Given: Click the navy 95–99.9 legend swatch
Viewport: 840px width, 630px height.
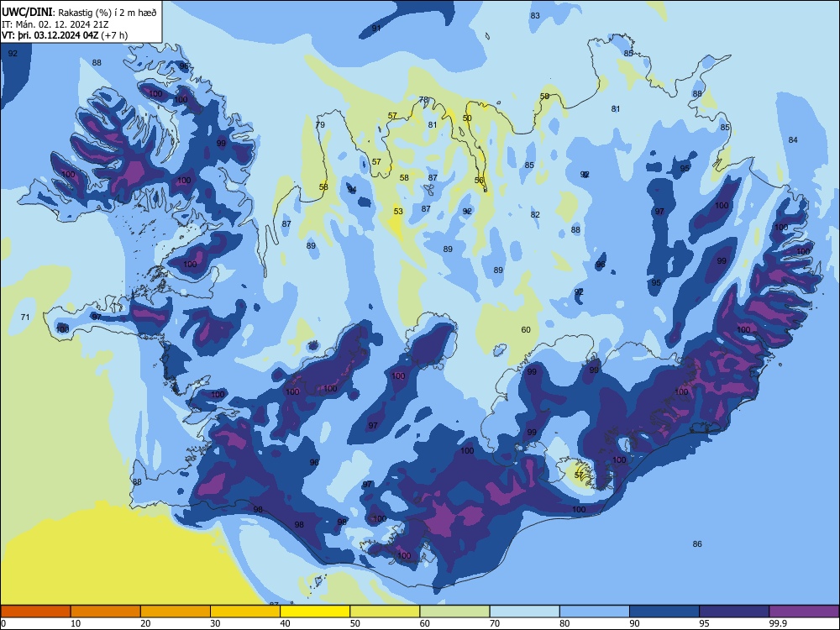Looking at the screenshot, I should coord(734,612).
